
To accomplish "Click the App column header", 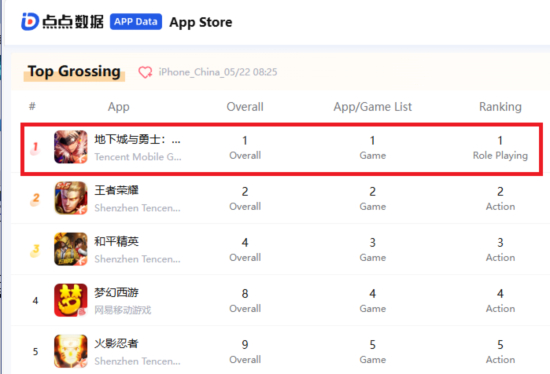I will coord(119,107).
